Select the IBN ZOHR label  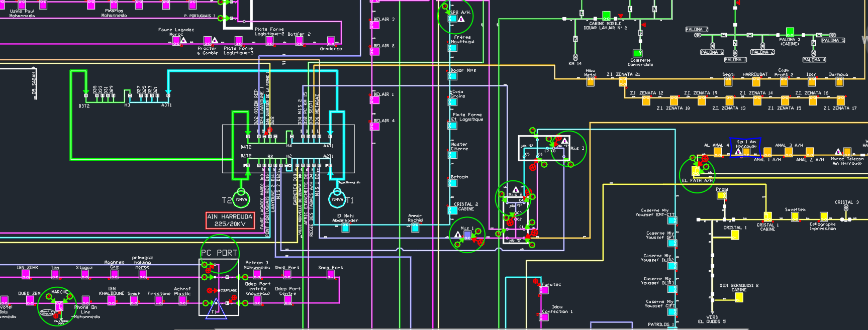tap(27, 267)
